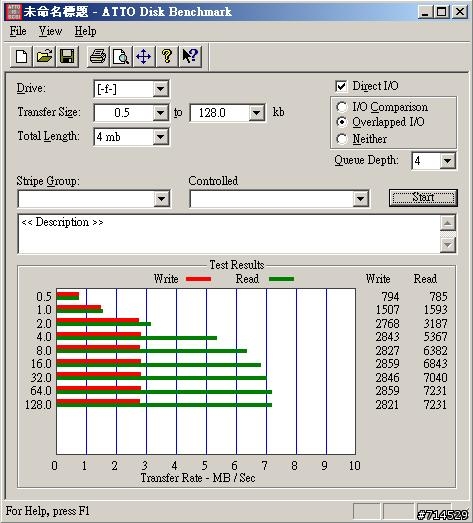
Task: Activate the What's This context help cursor
Action: point(190,56)
